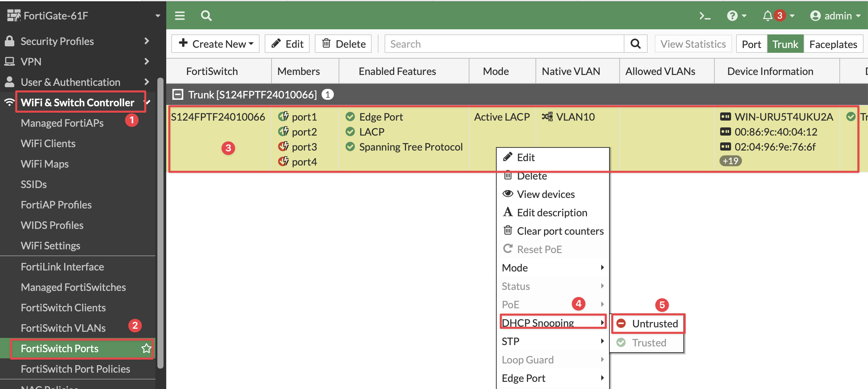
Task: Choose Edit in the context menu
Action: click(x=553, y=157)
